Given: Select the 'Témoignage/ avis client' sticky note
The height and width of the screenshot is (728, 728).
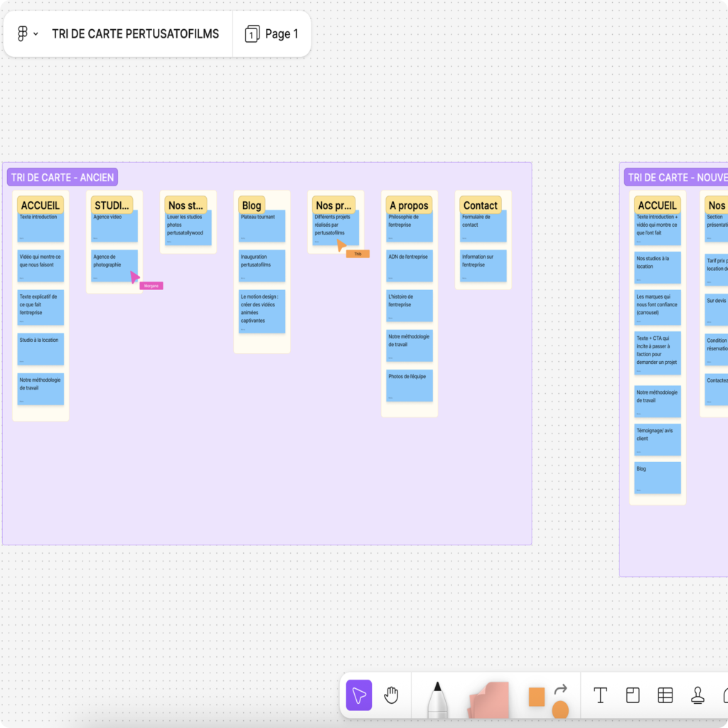Looking at the screenshot, I should [x=658, y=439].
